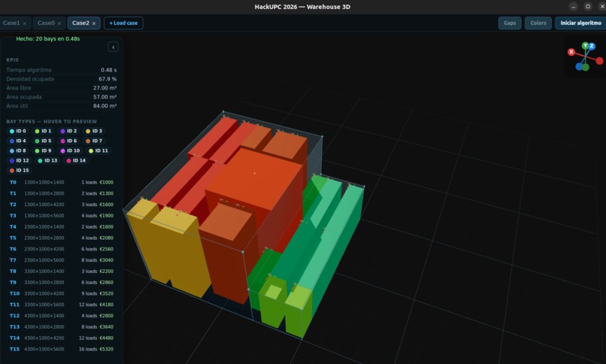Click the T10 row priced €3520
The width and height of the screenshot is (606, 364).
coord(62,293)
